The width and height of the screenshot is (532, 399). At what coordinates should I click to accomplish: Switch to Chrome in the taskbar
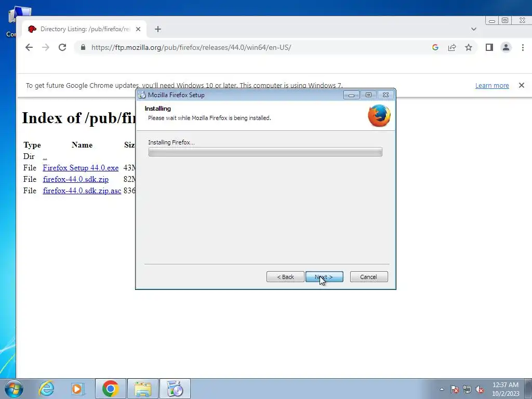[x=111, y=389]
